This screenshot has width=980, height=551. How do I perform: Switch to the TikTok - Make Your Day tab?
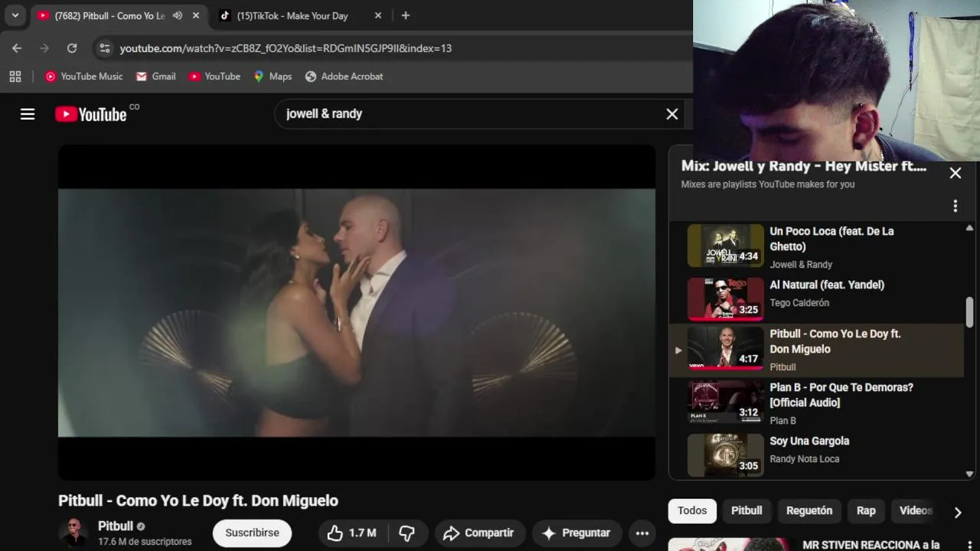292,15
